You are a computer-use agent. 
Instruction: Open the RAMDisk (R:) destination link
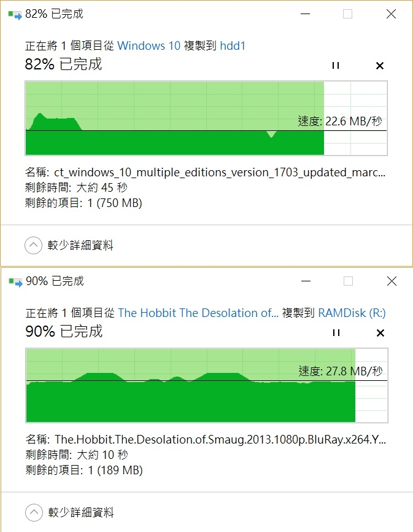352,313
